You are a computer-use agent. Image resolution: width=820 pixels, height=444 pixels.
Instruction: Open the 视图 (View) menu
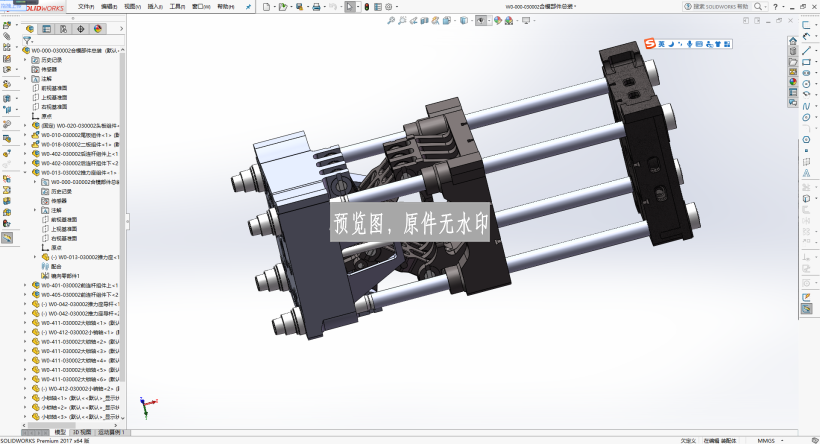tap(132, 7)
